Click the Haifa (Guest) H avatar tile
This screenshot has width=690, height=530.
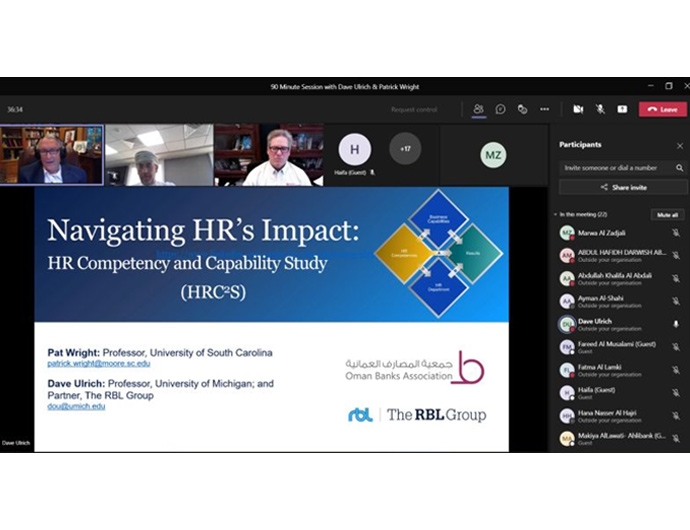(x=354, y=149)
